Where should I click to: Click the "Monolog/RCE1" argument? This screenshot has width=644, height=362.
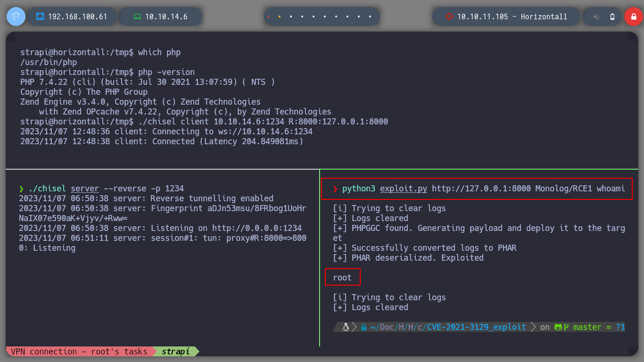pyautogui.click(x=564, y=189)
